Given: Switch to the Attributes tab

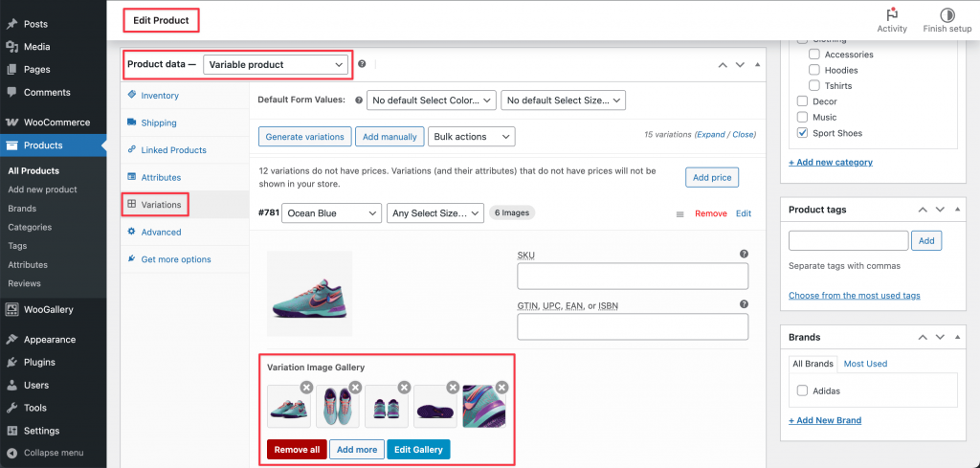Looking at the screenshot, I should coord(161,177).
